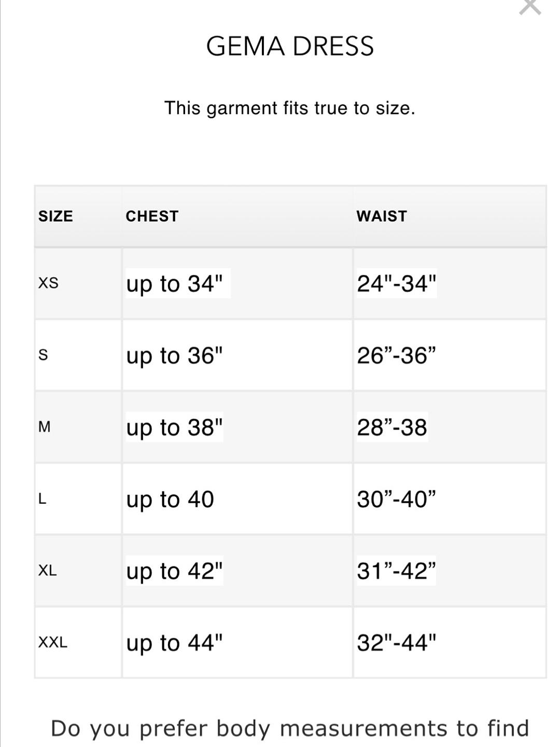Close the size guide popup
560x747 pixels.
click(530, 6)
